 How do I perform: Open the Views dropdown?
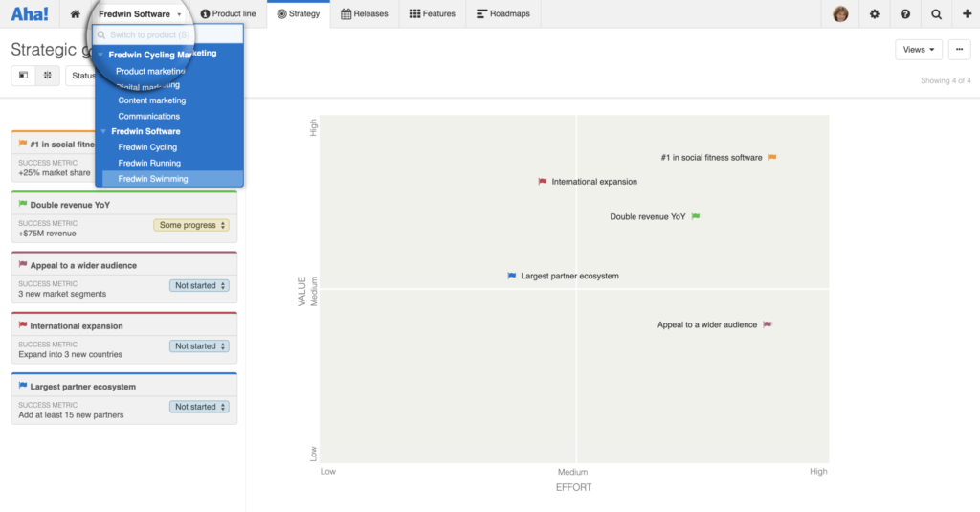pos(918,50)
